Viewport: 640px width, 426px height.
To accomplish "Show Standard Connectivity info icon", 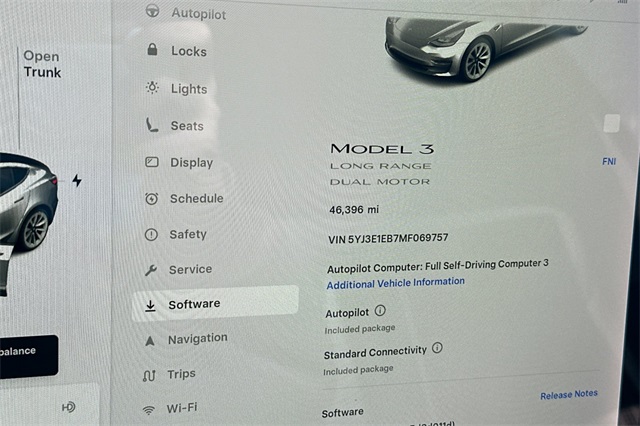I will (437, 348).
